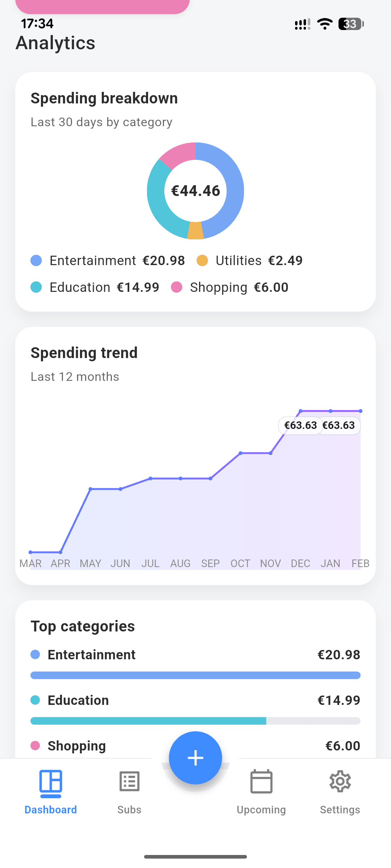The height and width of the screenshot is (868, 391).
Task: Tap the Entertainment progress bar
Action: pos(195,675)
